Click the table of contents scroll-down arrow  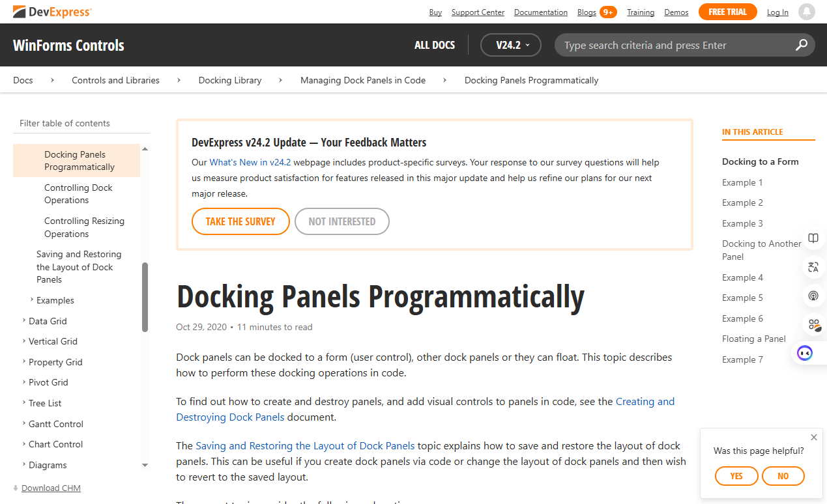pos(145,465)
